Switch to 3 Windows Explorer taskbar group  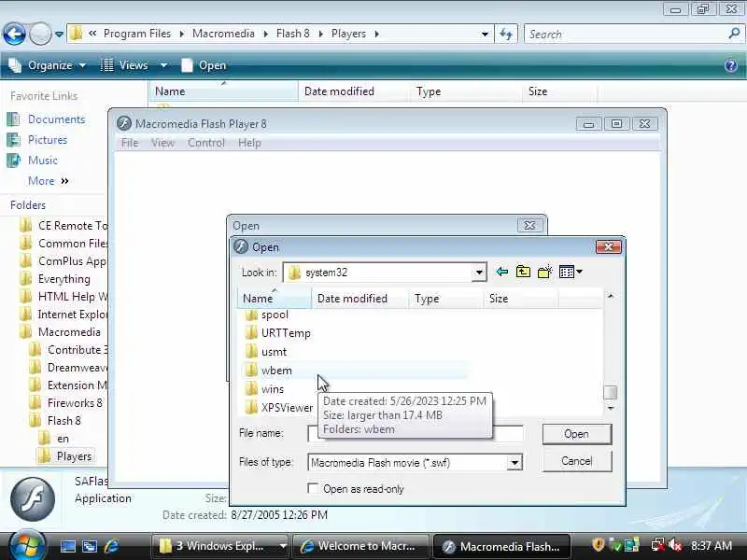point(220,546)
